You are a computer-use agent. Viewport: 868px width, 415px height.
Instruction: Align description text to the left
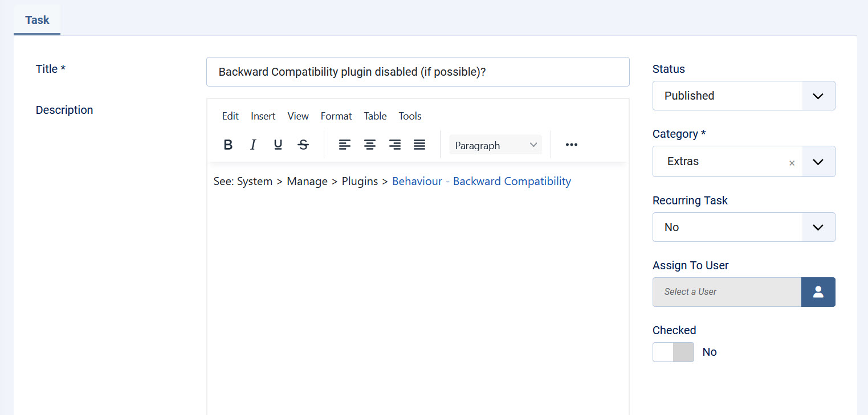click(x=345, y=145)
